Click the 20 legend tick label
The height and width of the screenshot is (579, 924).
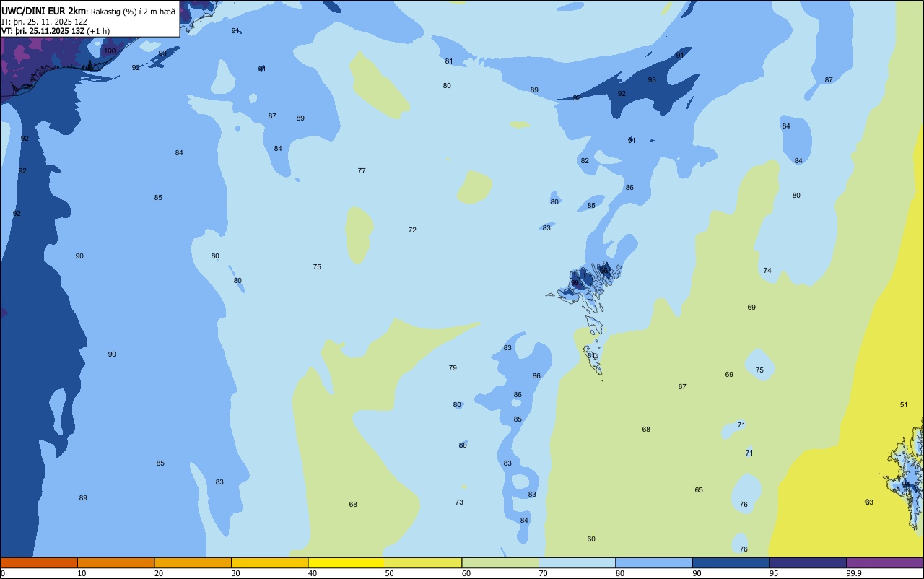tap(159, 573)
